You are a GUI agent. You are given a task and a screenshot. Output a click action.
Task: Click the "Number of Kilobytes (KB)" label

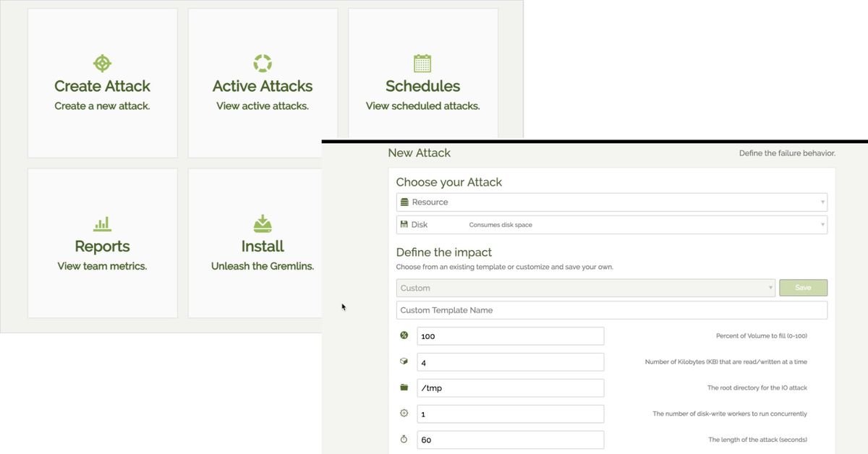click(x=726, y=362)
